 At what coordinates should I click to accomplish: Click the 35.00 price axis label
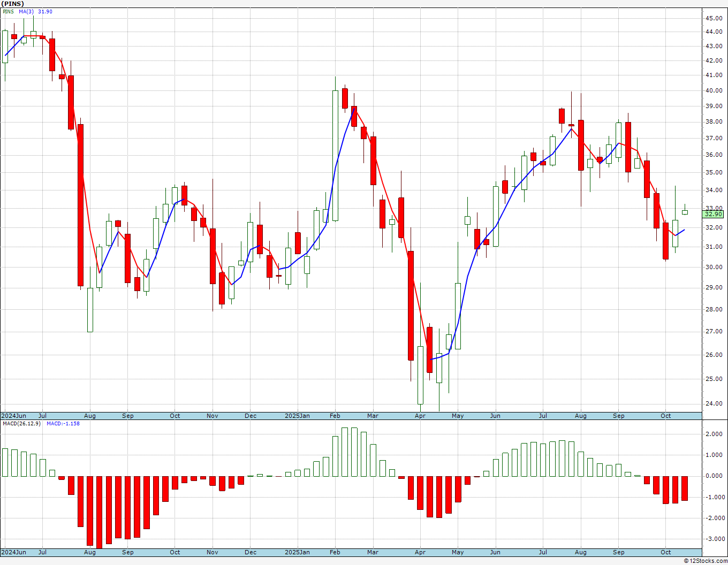[714, 172]
